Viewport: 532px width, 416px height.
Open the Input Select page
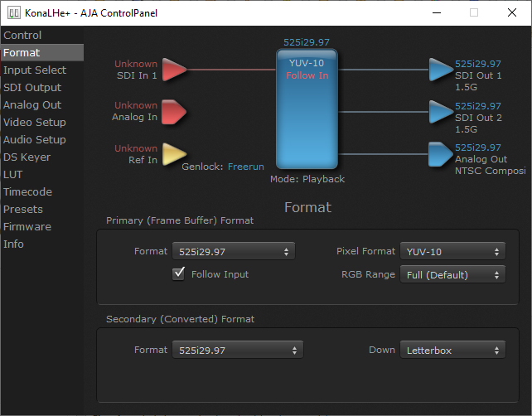point(42,70)
